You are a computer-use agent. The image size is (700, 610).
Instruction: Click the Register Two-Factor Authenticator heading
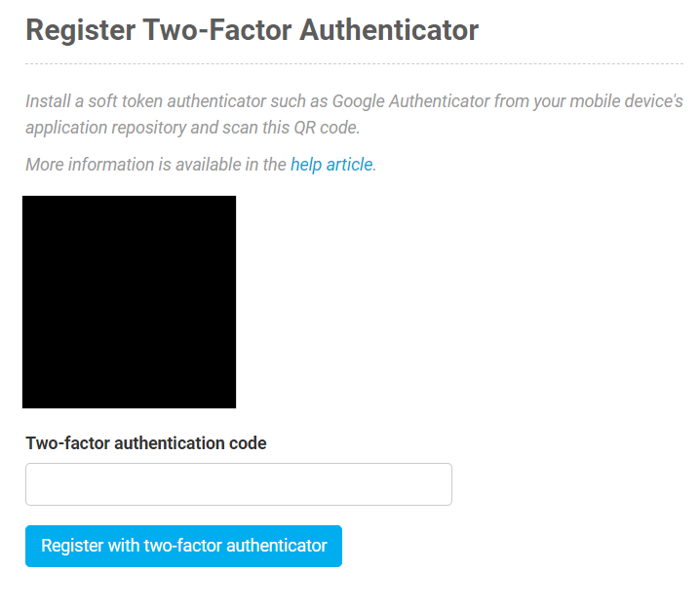coord(253,30)
